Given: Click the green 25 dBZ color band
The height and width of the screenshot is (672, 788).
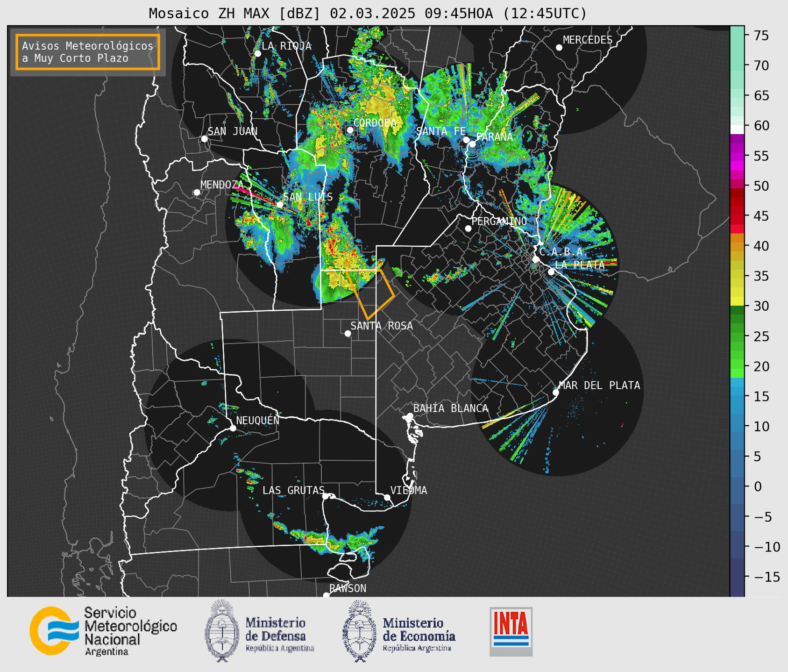Looking at the screenshot, I should pos(737,336).
